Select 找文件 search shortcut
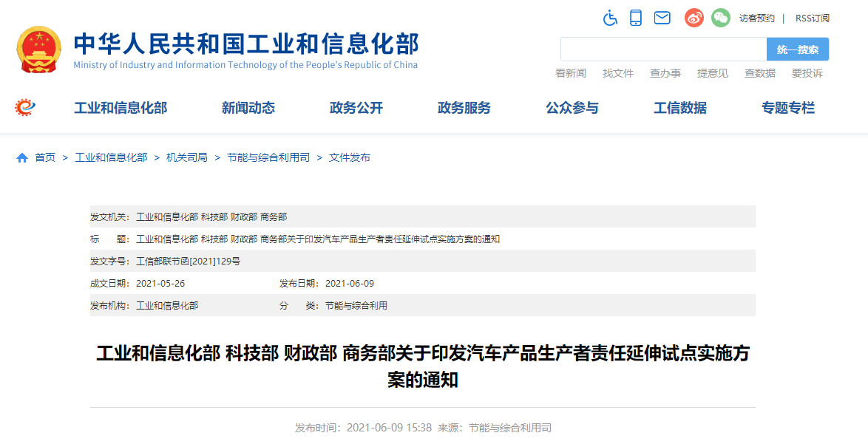The height and width of the screenshot is (444, 868). click(618, 73)
